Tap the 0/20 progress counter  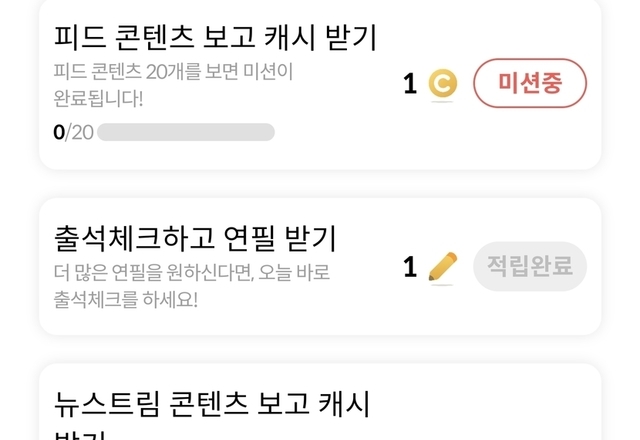73,132
